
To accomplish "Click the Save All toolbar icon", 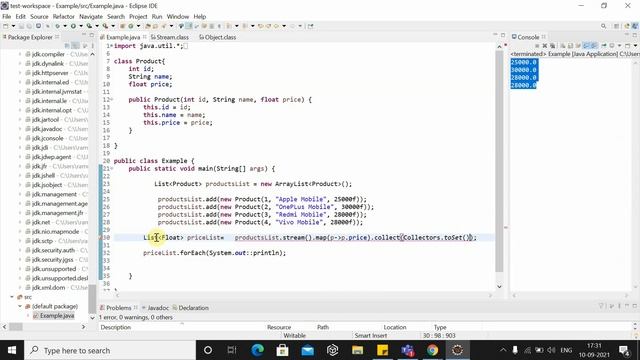I will [x=29, y=26].
